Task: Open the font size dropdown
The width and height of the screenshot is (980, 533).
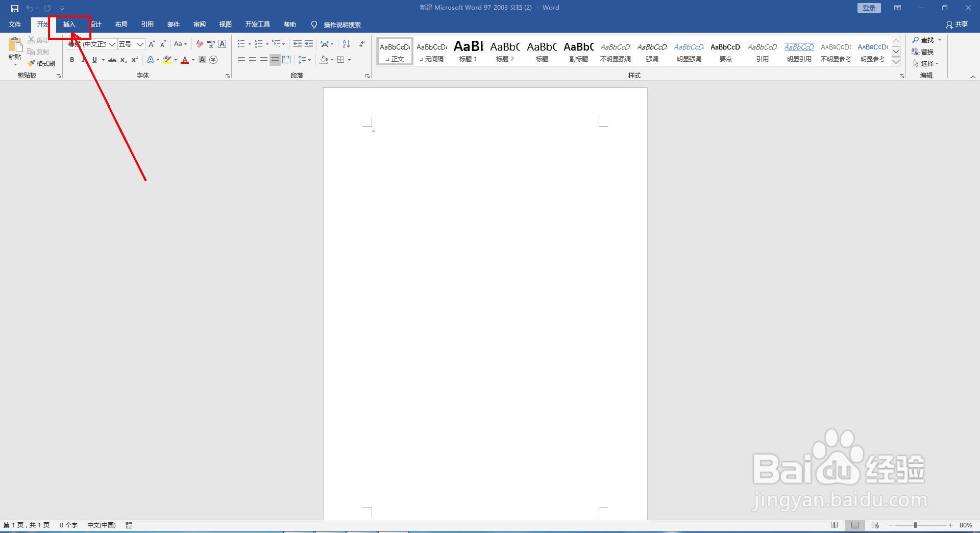Action: tap(140, 44)
